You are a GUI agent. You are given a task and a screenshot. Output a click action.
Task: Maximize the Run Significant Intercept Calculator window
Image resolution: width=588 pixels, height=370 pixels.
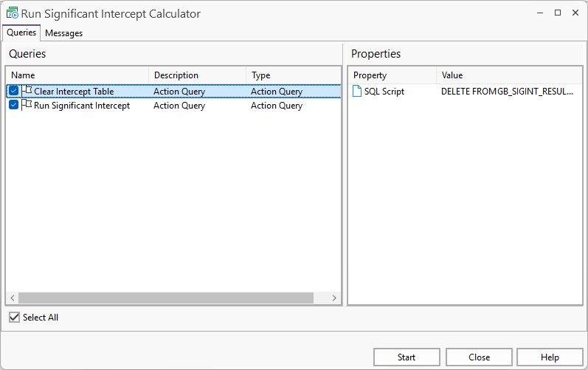click(x=557, y=13)
